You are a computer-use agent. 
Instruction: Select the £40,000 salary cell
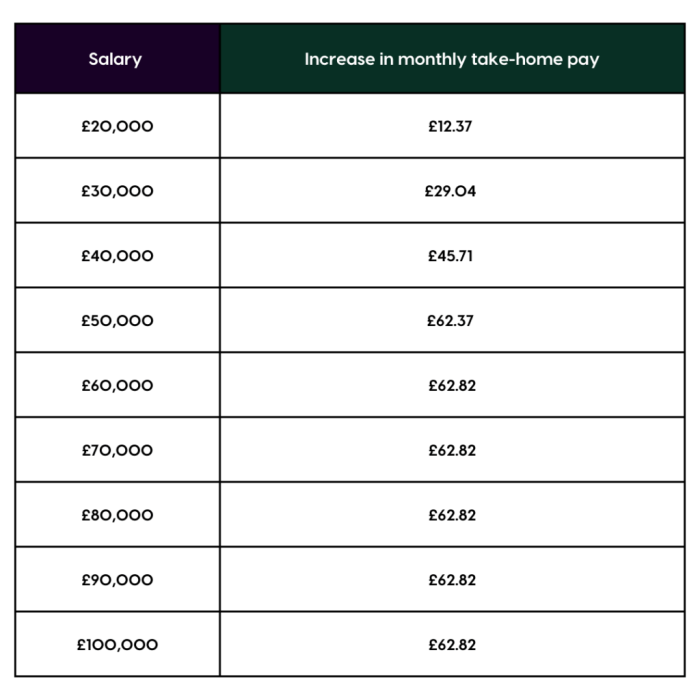pos(117,256)
